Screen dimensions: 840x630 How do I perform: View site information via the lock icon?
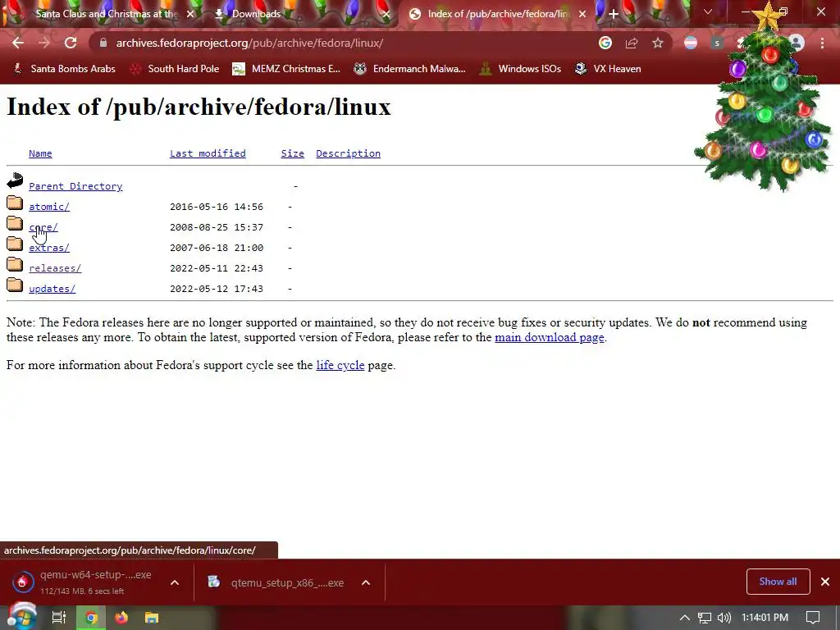tap(103, 43)
